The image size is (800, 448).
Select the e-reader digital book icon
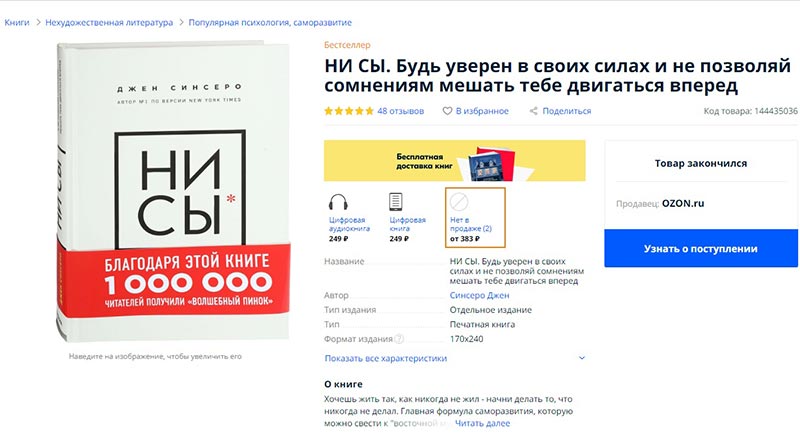pyautogui.click(x=395, y=202)
